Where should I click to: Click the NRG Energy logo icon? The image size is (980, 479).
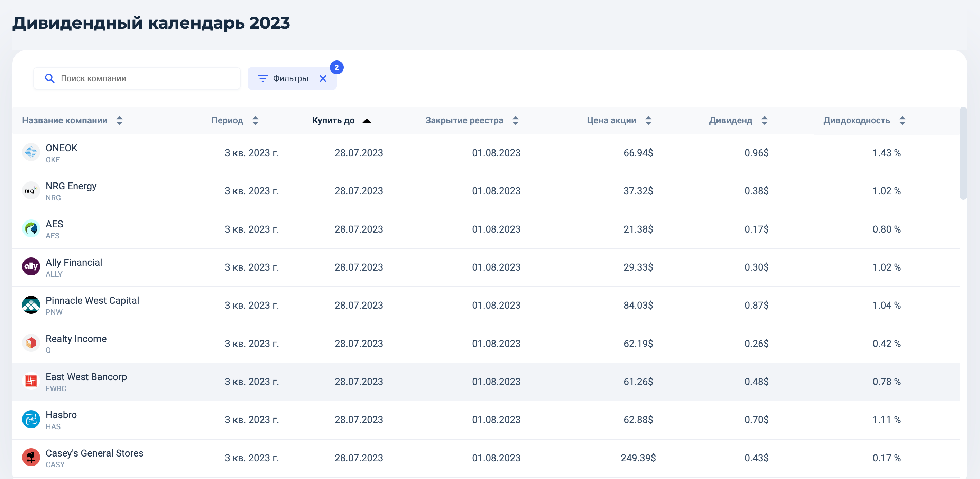[31, 190]
